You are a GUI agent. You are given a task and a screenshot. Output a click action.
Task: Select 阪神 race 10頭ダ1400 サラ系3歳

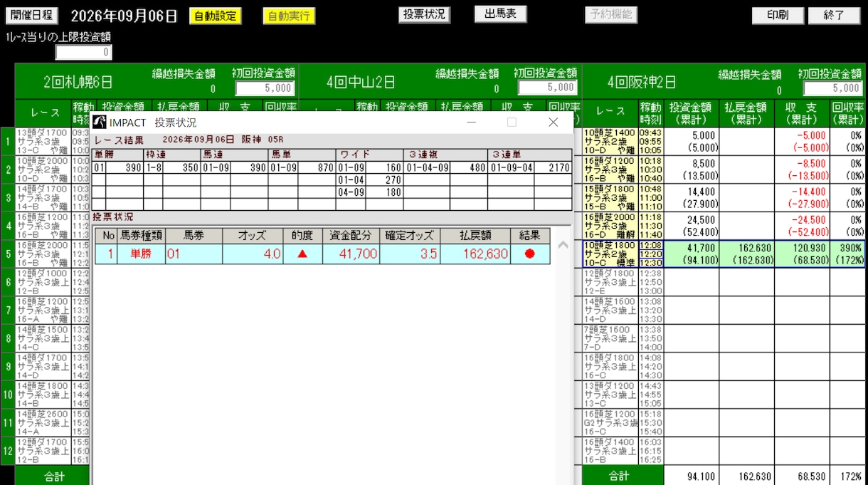click(x=610, y=141)
